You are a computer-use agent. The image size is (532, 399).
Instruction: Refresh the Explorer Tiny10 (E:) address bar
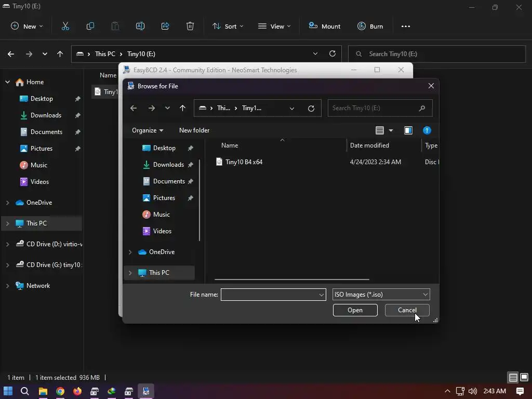pyautogui.click(x=332, y=54)
